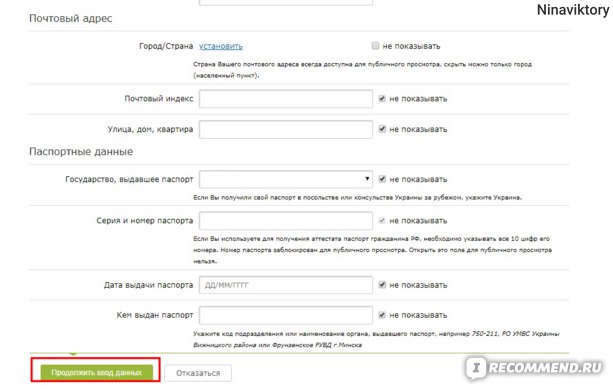
Task: Focus the Серия и номер паспорта field
Action: 286,220
